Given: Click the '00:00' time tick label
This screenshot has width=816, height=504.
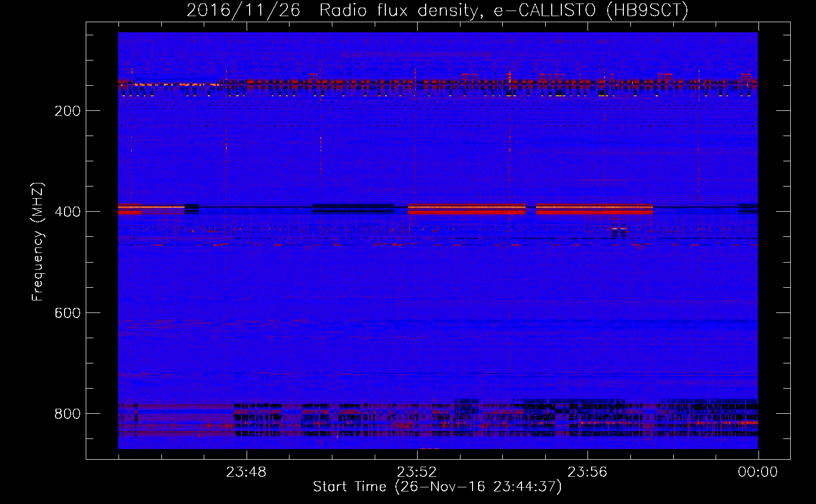Looking at the screenshot, I should (x=758, y=472).
